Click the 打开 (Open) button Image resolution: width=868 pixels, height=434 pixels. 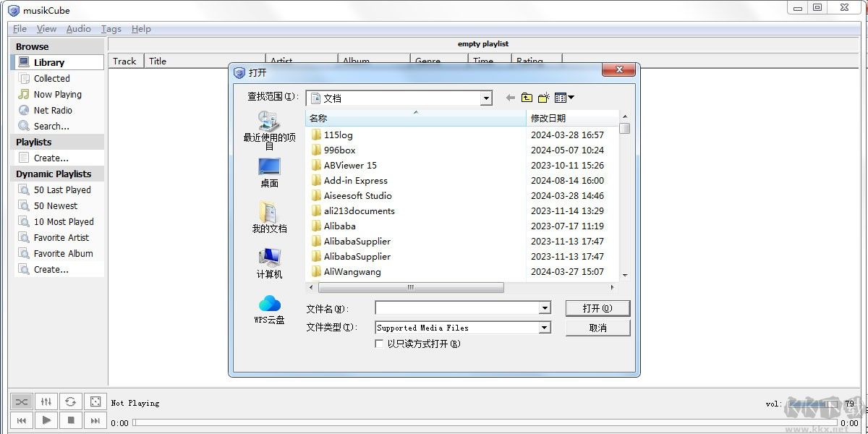(x=597, y=308)
